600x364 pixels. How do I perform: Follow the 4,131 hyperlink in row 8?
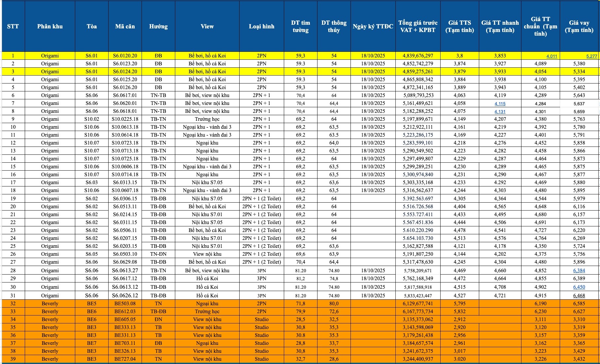500,112
